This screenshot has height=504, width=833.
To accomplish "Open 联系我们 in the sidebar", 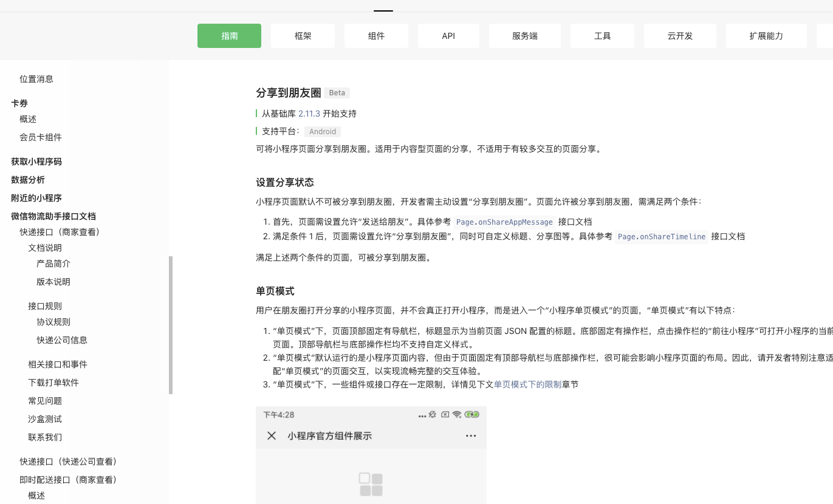I will pos(45,437).
